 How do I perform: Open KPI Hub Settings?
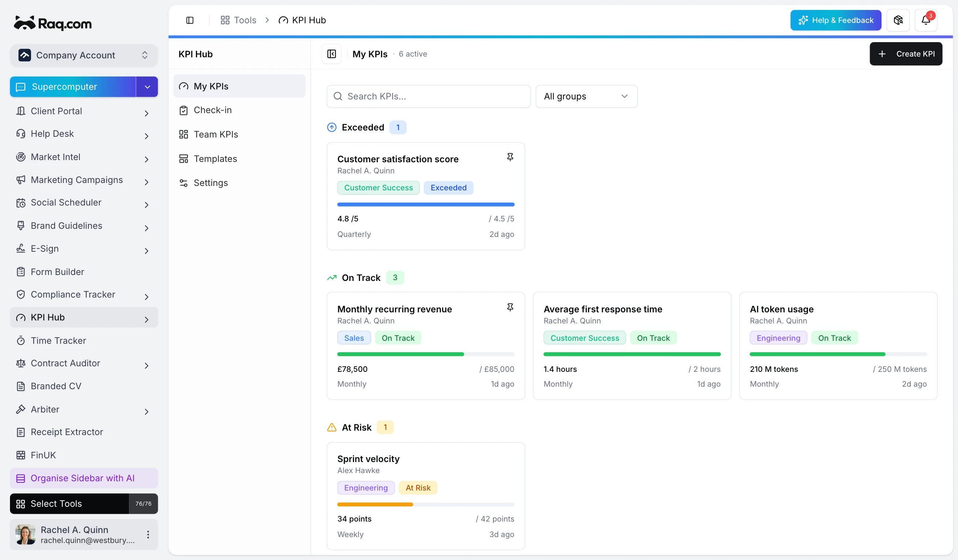239,183
